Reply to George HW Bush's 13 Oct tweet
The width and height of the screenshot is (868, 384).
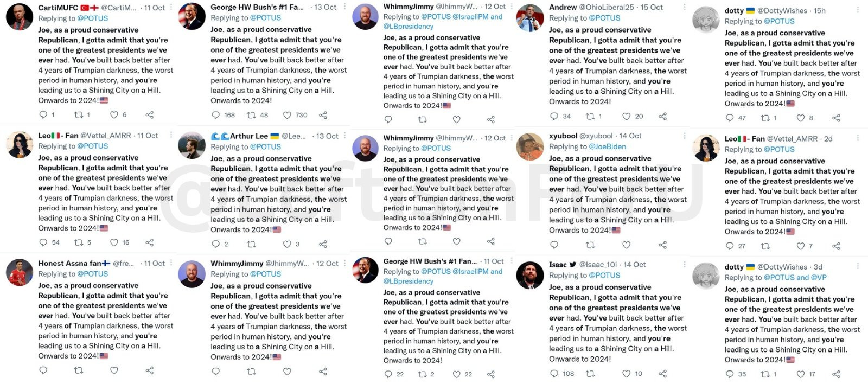click(x=215, y=115)
